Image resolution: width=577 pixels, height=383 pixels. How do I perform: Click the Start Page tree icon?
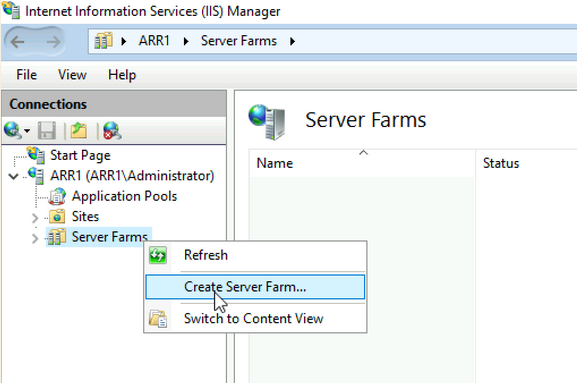pos(36,155)
